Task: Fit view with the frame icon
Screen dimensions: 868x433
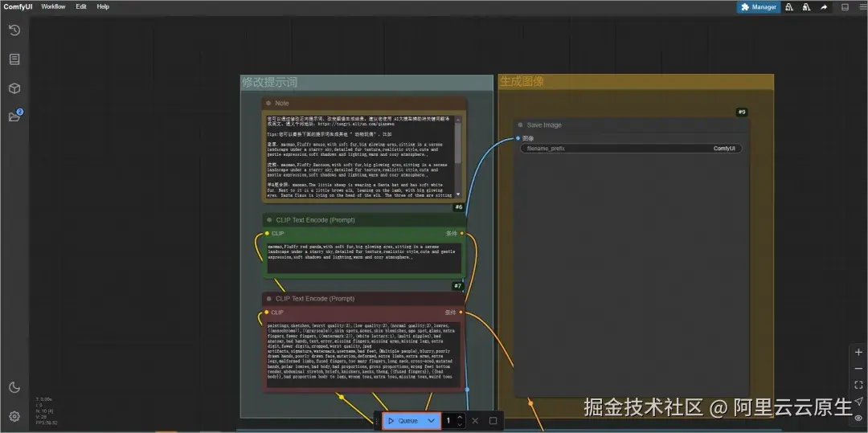Action: 858,385
